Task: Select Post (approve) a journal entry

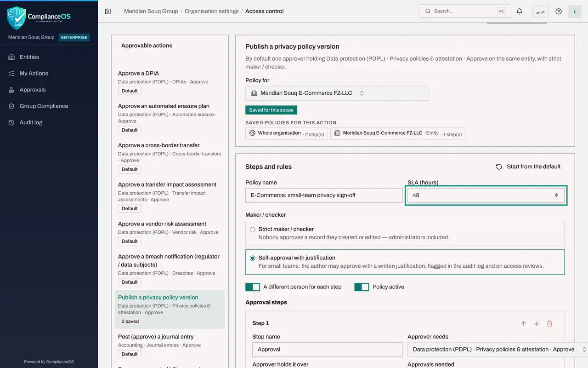Action: (170, 345)
